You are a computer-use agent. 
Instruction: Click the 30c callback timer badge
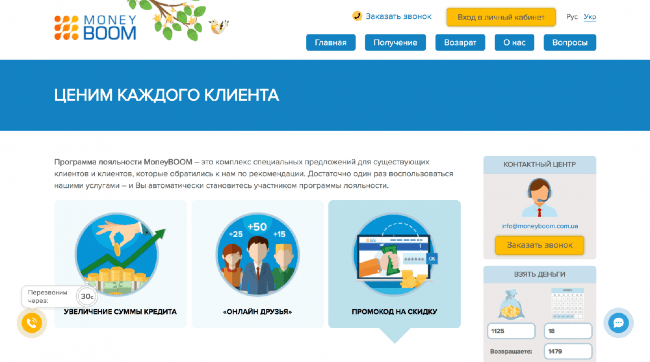pyautogui.click(x=87, y=296)
